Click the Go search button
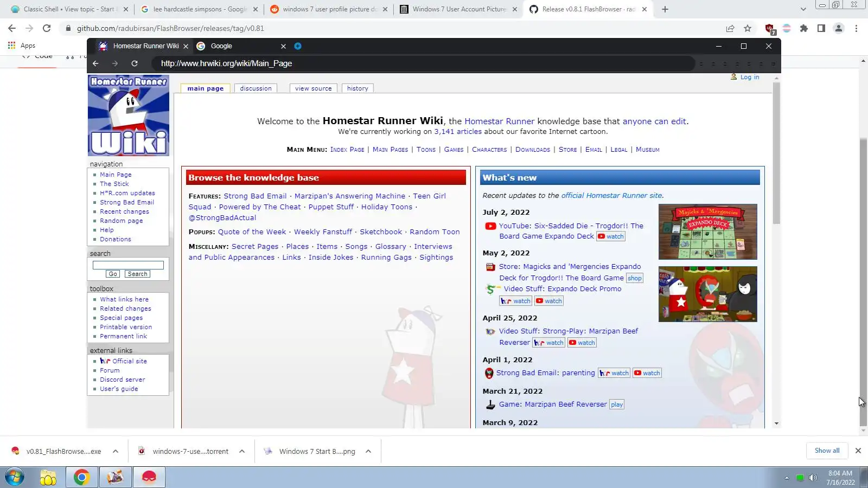The image size is (868, 488). pyautogui.click(x=113, y=274)
